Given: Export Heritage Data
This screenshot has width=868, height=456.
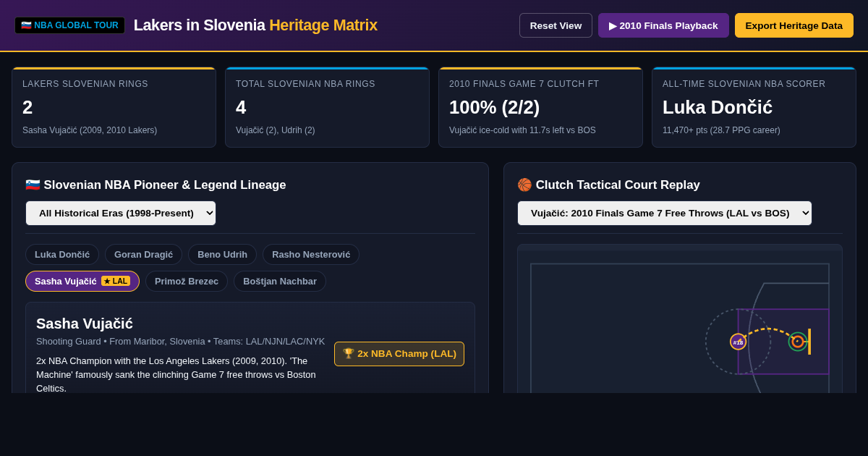Looking at the screenshot, I should click(x=794, y=25).
